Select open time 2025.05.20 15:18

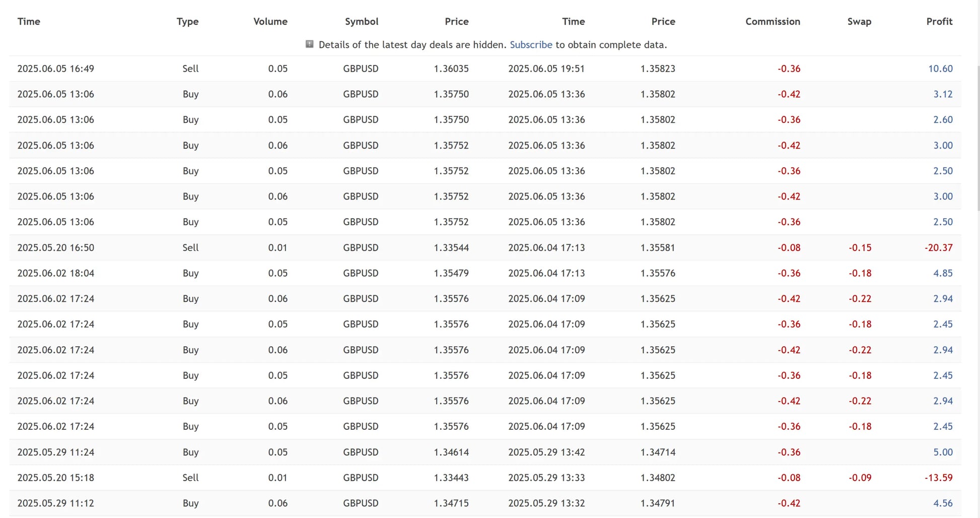coord(55,478)
